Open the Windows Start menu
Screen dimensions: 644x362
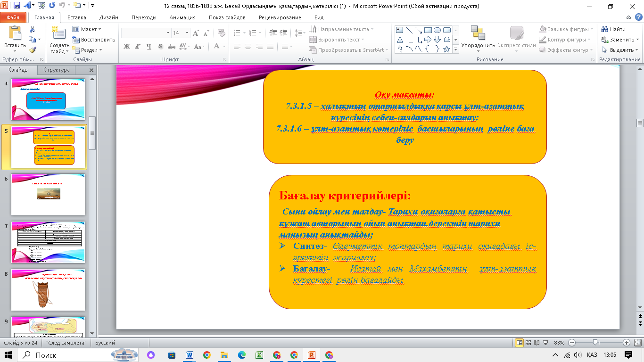[x=9, y=354]
